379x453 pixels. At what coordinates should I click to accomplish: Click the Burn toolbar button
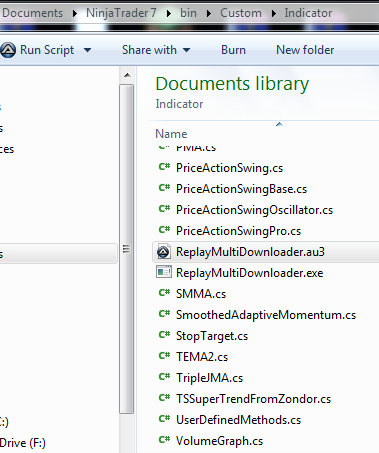[x=233, y=50]
